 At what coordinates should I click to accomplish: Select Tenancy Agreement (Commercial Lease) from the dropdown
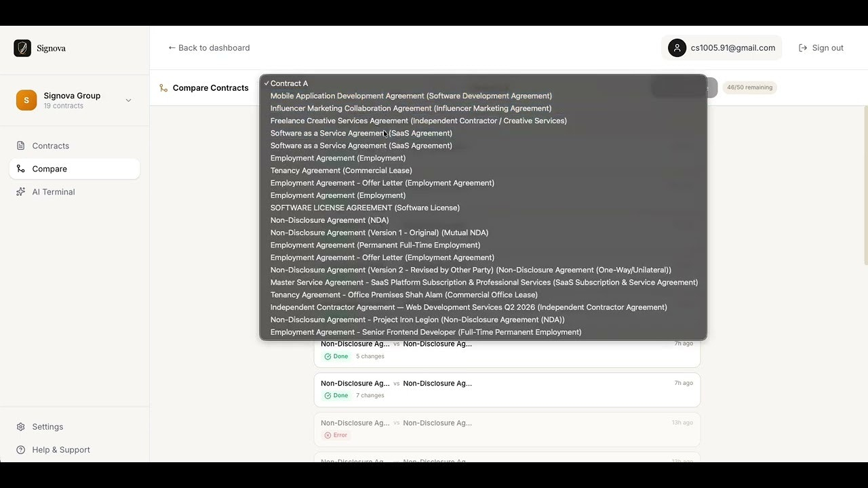341,170
